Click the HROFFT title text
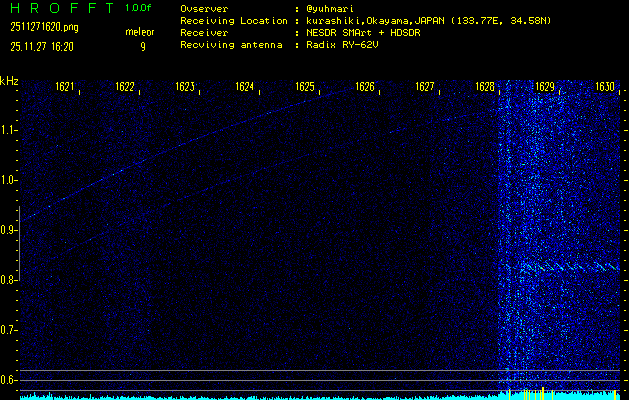 click(x=63, y=8)
